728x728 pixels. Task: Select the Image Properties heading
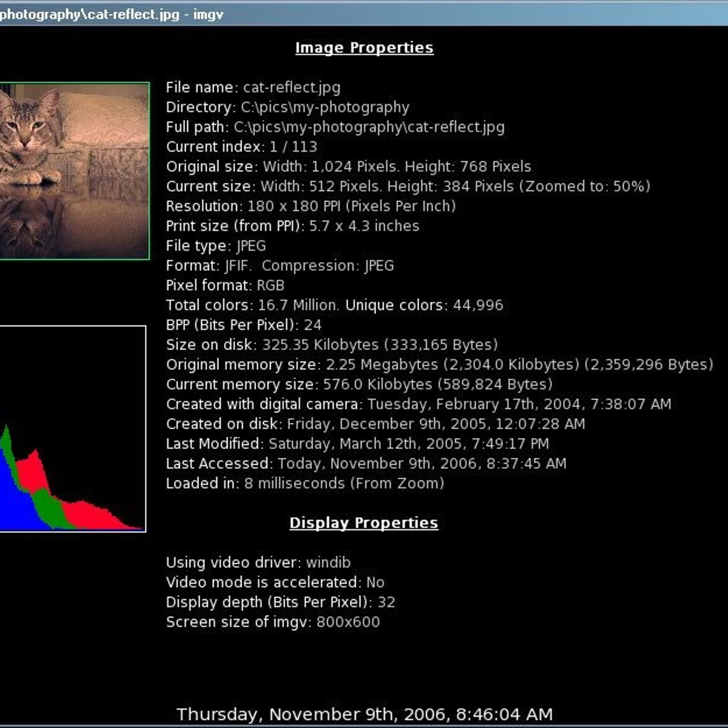[364, 48]
